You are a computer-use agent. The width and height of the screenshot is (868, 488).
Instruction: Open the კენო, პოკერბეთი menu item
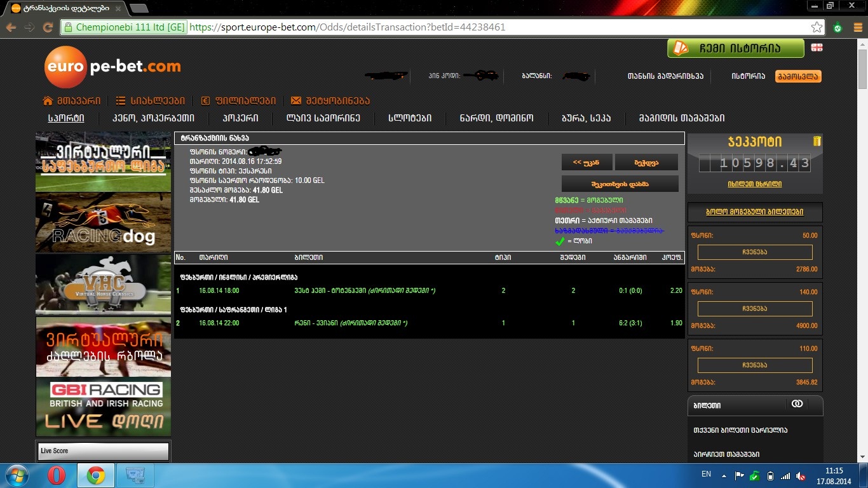click(153, 118)
